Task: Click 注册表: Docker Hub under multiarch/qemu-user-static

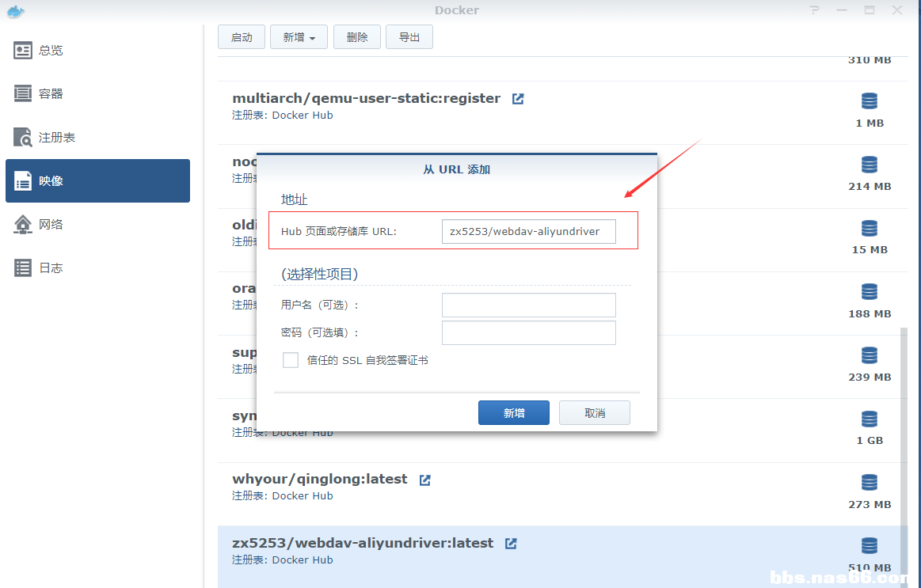Action: (283, 116)
